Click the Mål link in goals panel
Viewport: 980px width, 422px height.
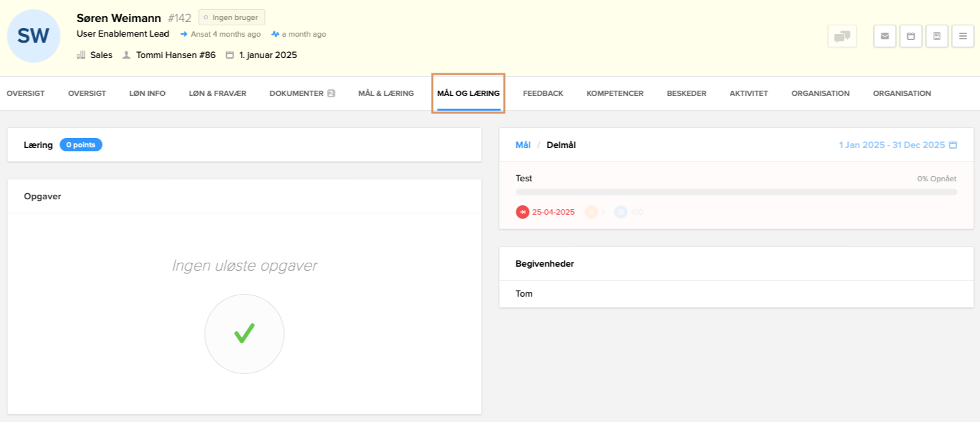(x=524, y=145)
